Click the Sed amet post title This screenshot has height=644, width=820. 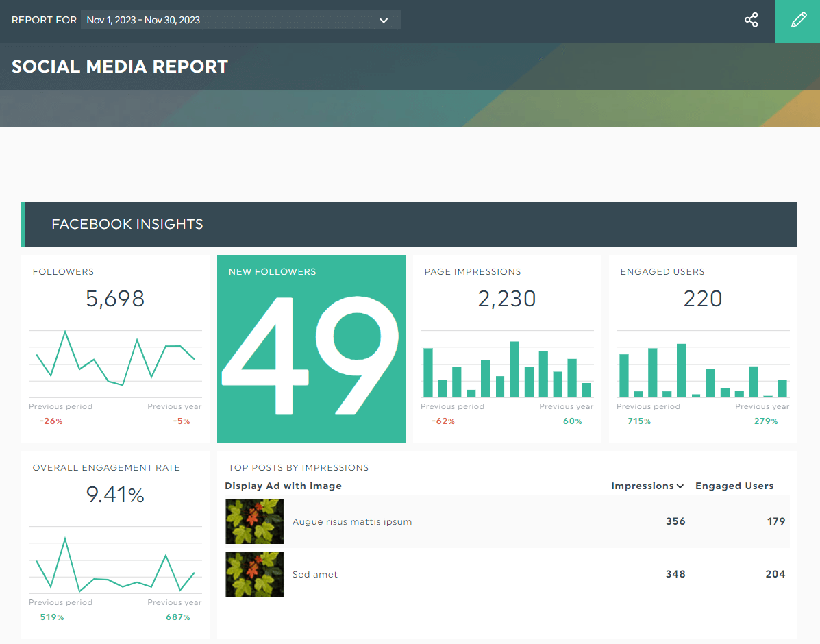[x=315, y=574]
